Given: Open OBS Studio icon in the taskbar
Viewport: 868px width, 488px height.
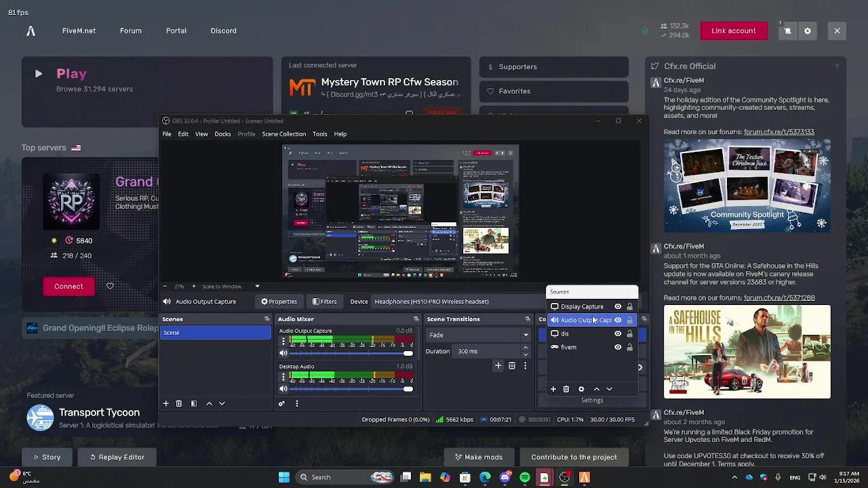Looking at the screenshot, I should (564, 477).
